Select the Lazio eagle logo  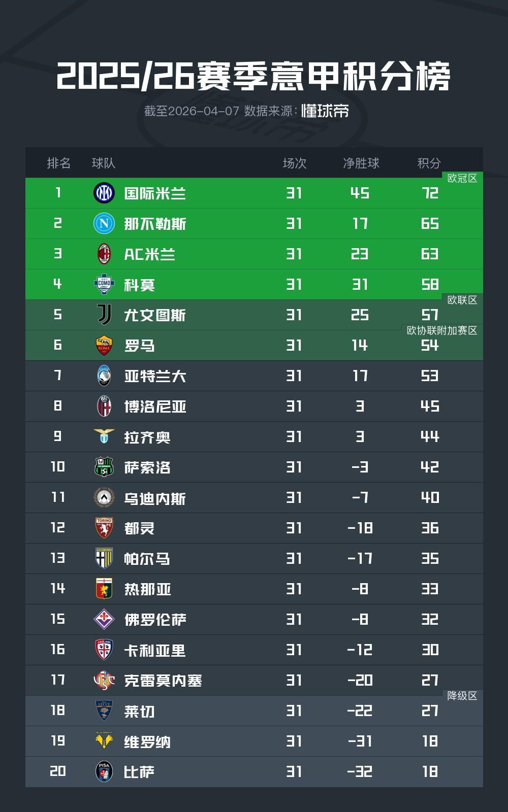pos(104,436)
